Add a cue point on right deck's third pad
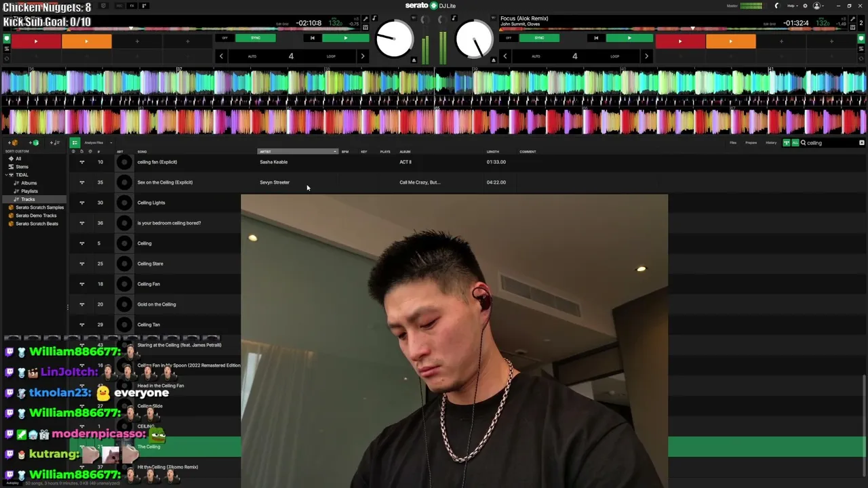 [781, 41]
